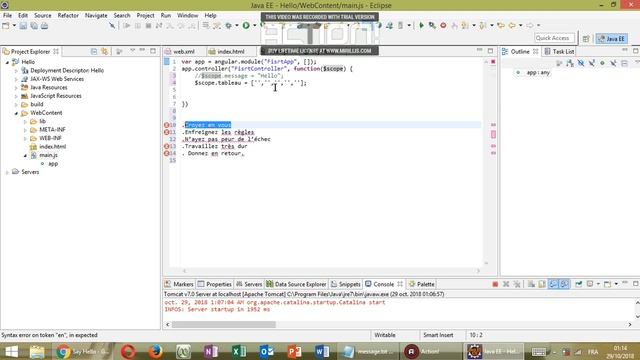The height and width of the screenshot is (360, 640).
Task: Click Pin Console icon
Action: [579, 284]
